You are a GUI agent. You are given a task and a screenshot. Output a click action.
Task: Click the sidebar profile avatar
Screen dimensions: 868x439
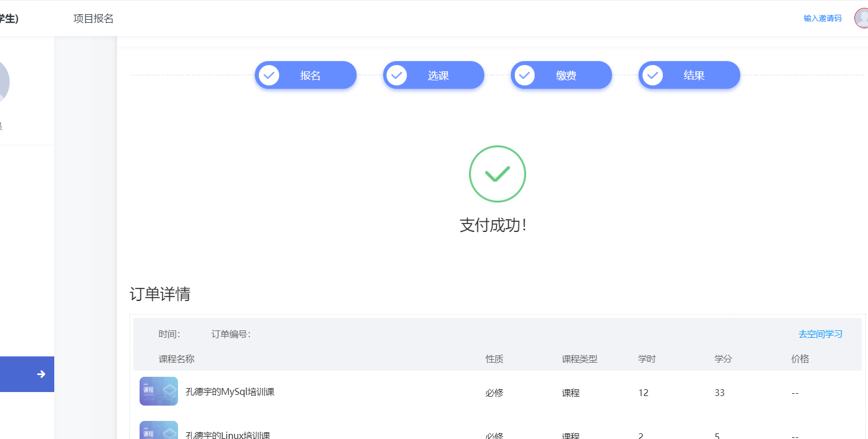5,82
